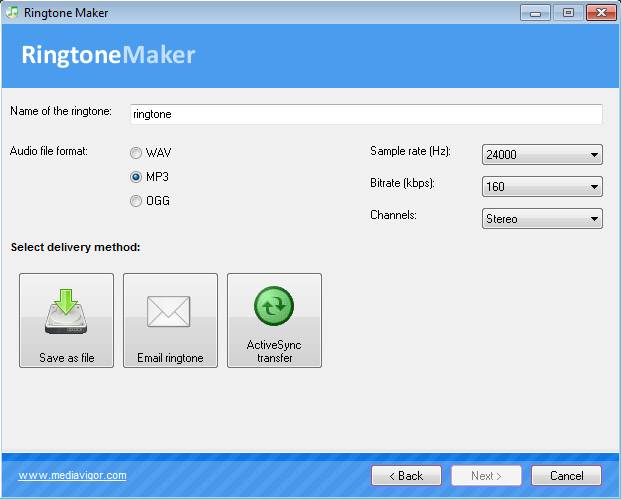Choose the MP3 format radio button
The image size is (621, 499).
(x=136, y=177)
